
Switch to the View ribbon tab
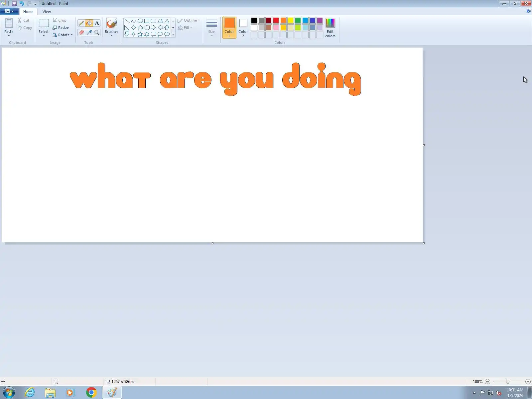(x=47, y=12)
